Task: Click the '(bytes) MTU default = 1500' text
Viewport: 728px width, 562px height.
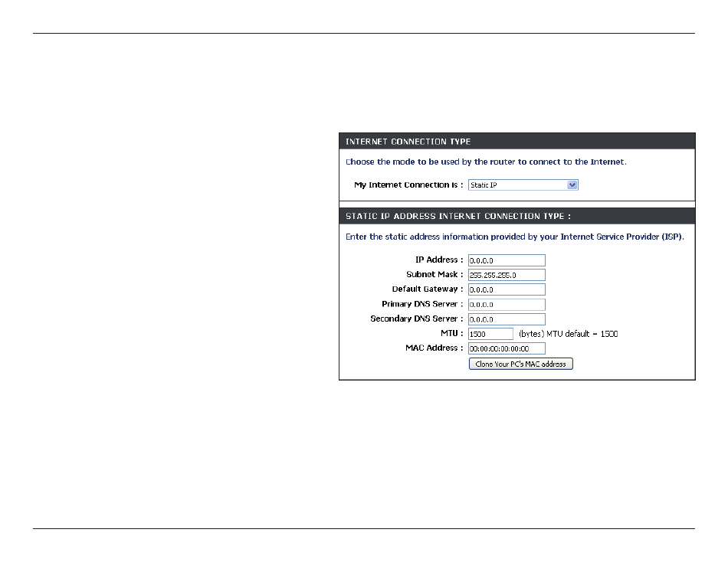Action: 568,334
